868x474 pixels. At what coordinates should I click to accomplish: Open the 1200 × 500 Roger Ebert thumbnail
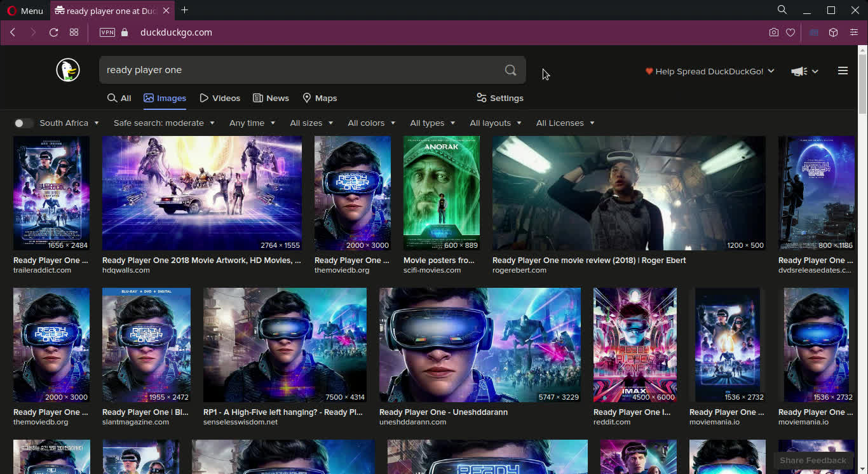tap(629, 193)
